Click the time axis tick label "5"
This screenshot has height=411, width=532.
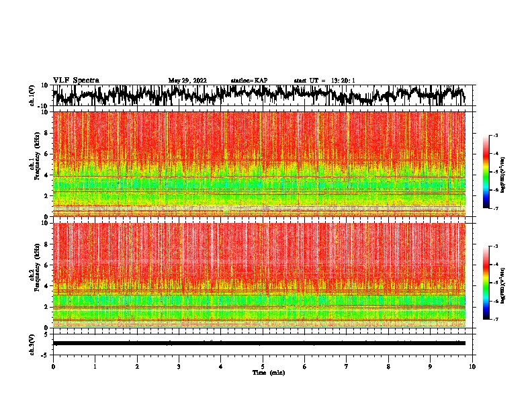pos(263,367)
